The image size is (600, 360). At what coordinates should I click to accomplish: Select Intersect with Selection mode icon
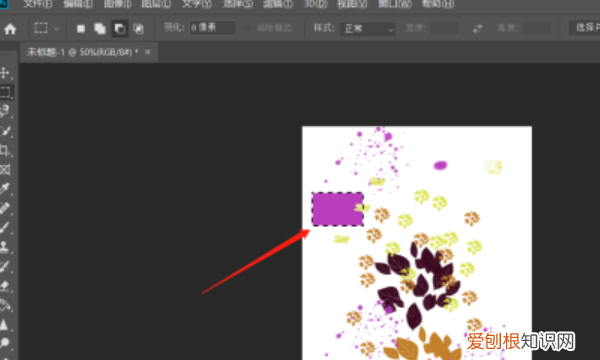(138, 29)
